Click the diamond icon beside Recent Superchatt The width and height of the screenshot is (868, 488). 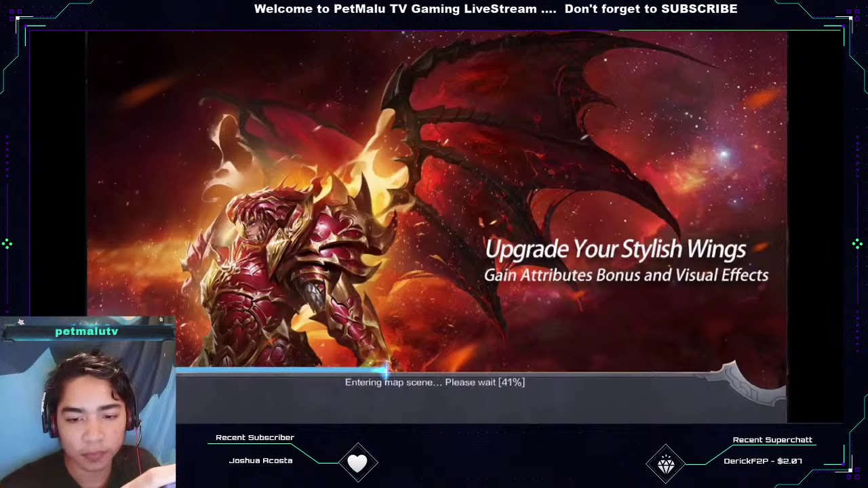(666, 464)
